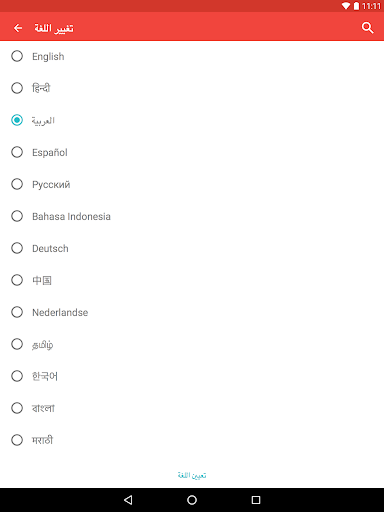The image size is (384, 512).
Task: Tap the Android back navigation triangle
Action: [128, 500]
